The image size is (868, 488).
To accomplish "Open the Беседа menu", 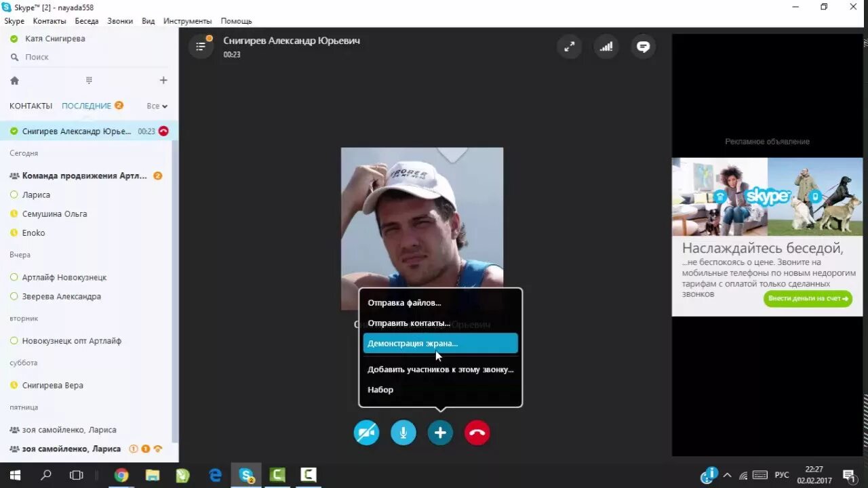I will [87, 21].
